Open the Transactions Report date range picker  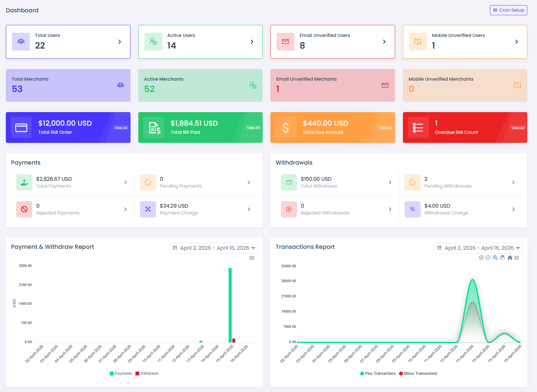(x=479, y=248)
